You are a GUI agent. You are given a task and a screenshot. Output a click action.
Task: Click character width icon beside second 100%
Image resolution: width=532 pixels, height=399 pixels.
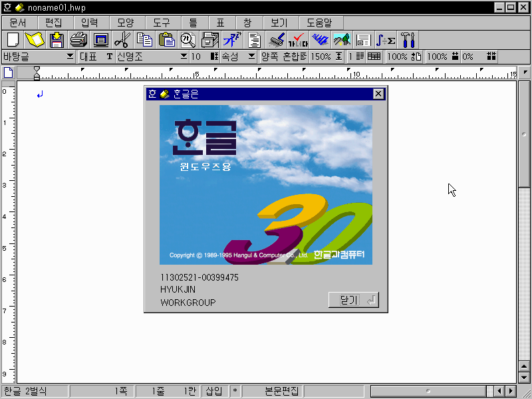[455, 57]
